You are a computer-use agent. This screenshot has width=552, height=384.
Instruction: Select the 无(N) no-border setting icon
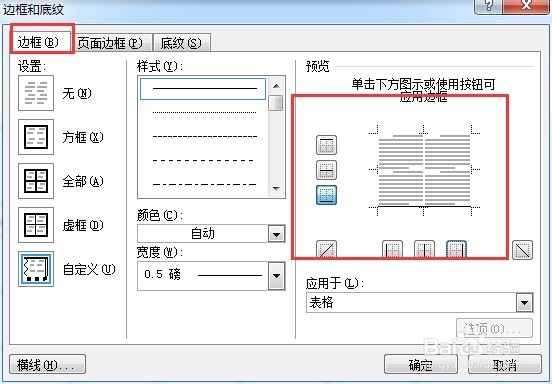36,93
